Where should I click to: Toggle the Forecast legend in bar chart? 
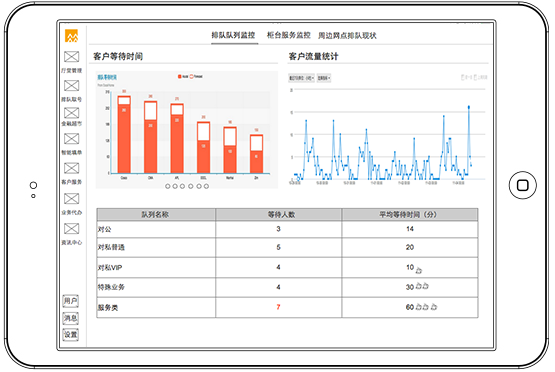point(196,76)
